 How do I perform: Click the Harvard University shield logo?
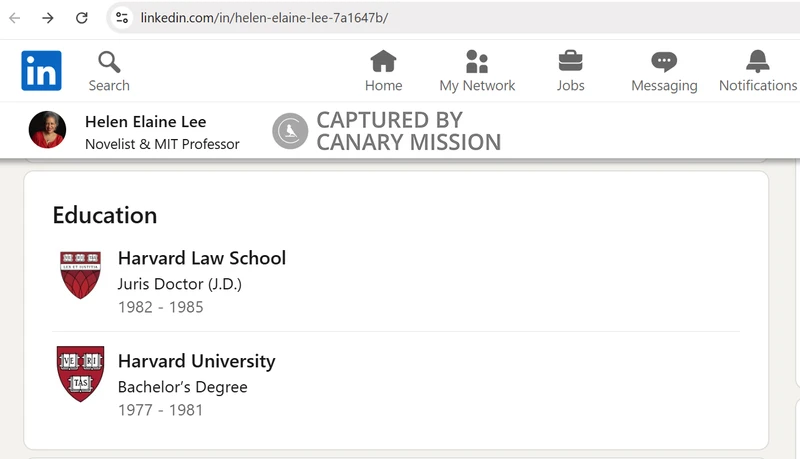point(80,373)
